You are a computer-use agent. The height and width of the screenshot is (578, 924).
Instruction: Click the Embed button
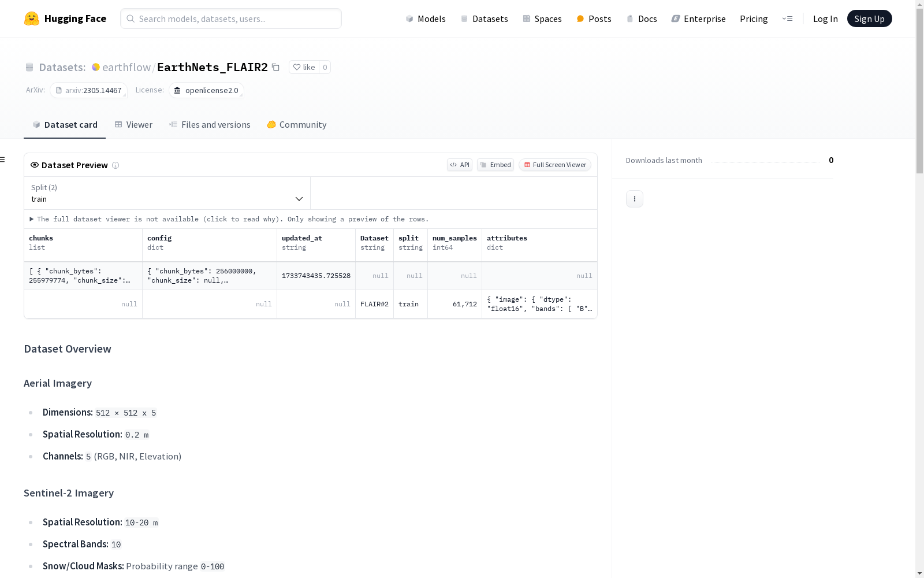point(495,165)
